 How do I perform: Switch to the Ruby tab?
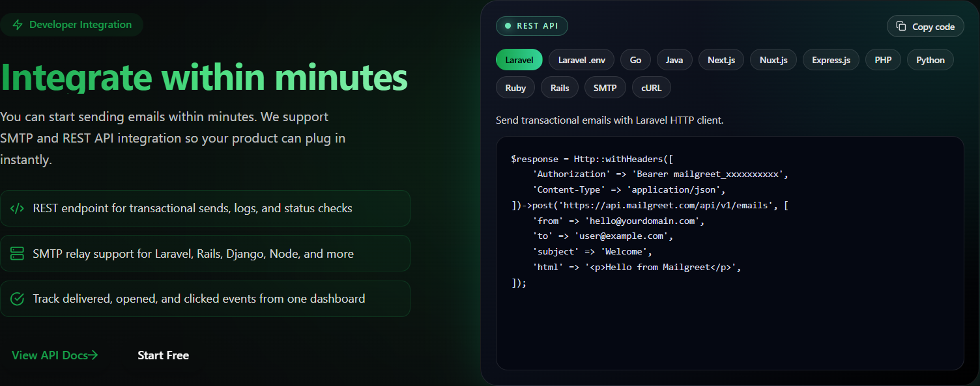(515, 88)
